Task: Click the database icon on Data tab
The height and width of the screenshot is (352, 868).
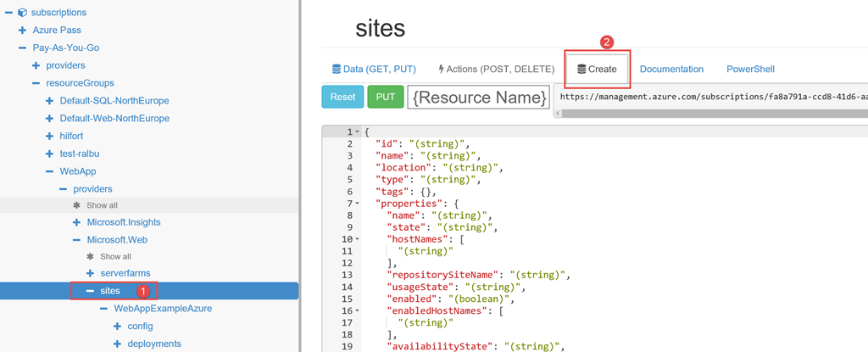Action: tap(336, 70)
